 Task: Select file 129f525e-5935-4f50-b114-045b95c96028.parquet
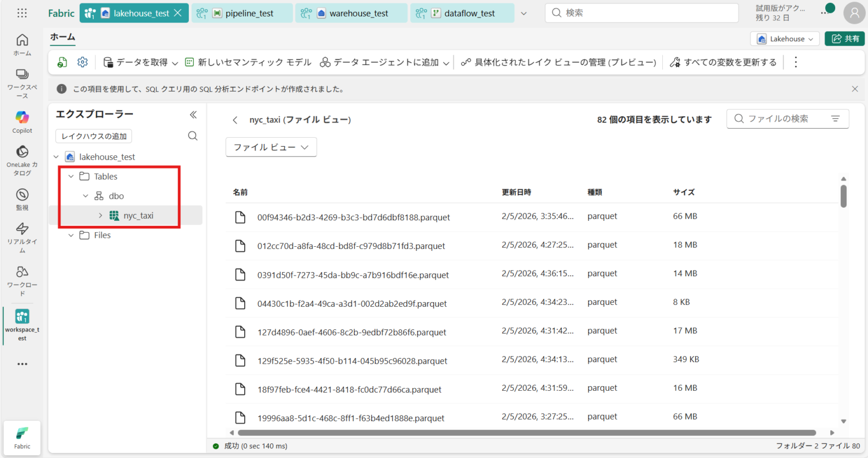[352, 361]
